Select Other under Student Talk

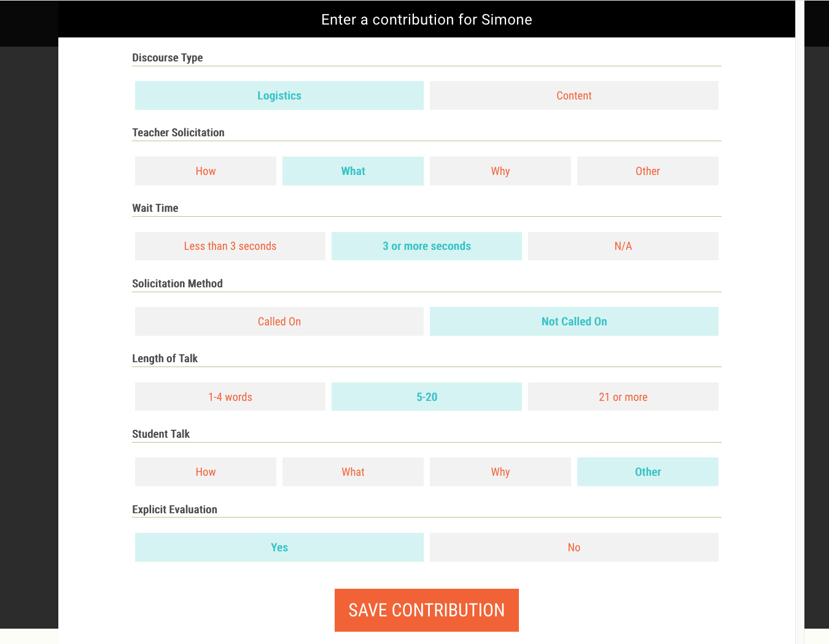(648, 472)
